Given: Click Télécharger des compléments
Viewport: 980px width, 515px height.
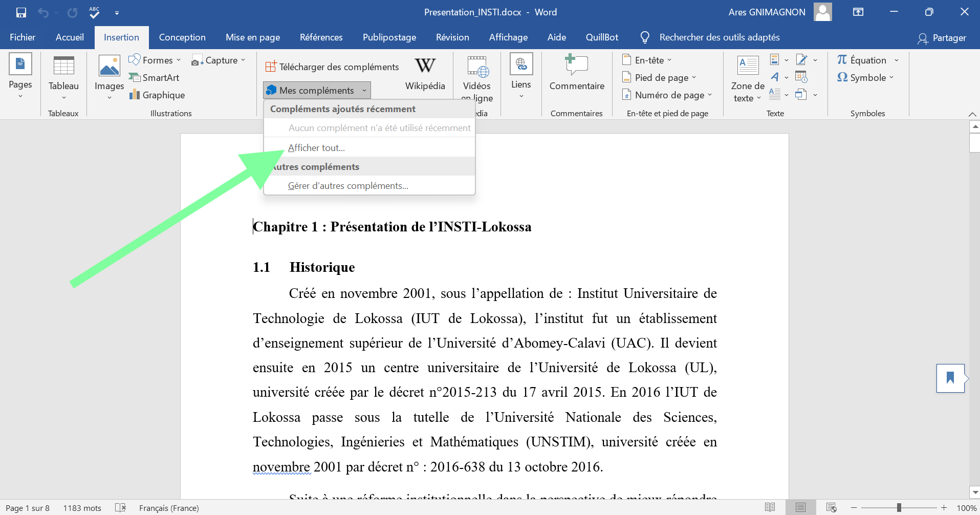Looking at the screenshot, I should pyautogui.click(x=332, y=67).
